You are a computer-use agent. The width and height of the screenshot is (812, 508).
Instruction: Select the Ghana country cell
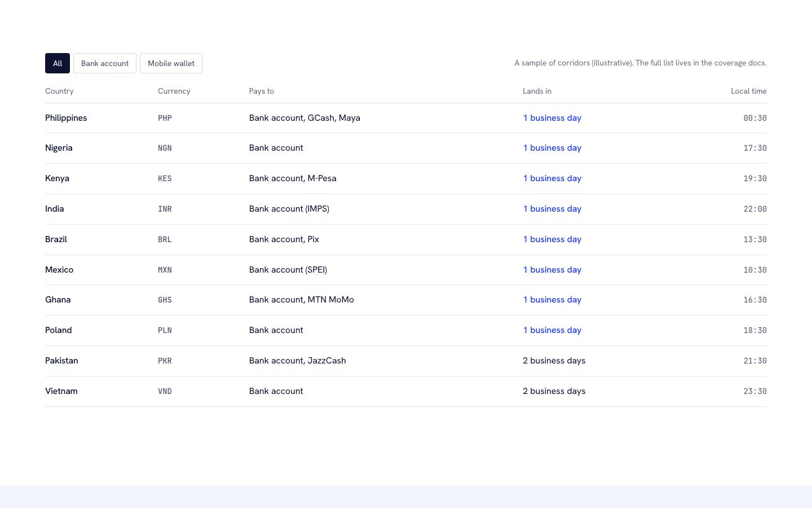(58, 300)
